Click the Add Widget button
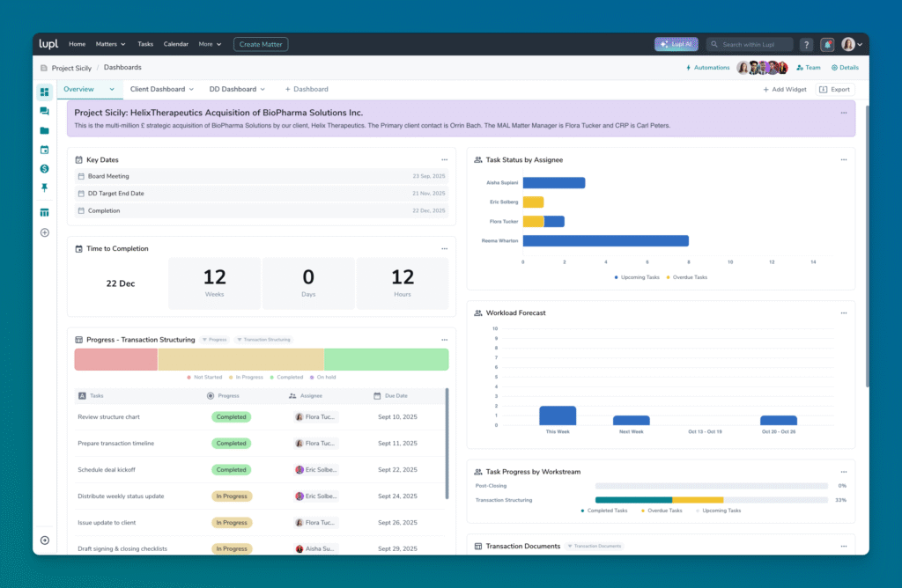The image size is (902, 588). click(785, 89)
